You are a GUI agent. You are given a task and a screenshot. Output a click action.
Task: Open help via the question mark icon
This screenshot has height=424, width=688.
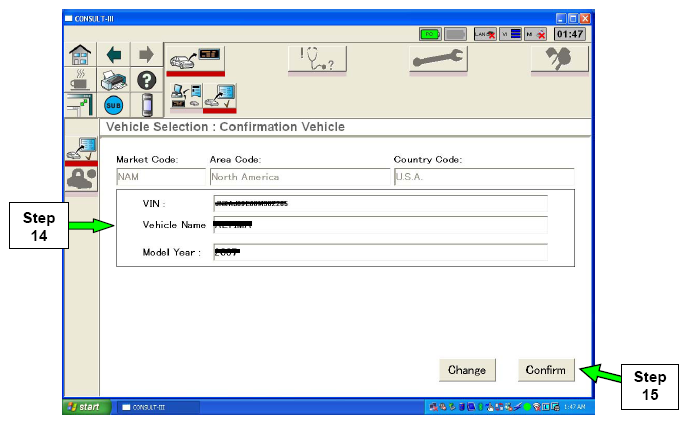point(146,82)
